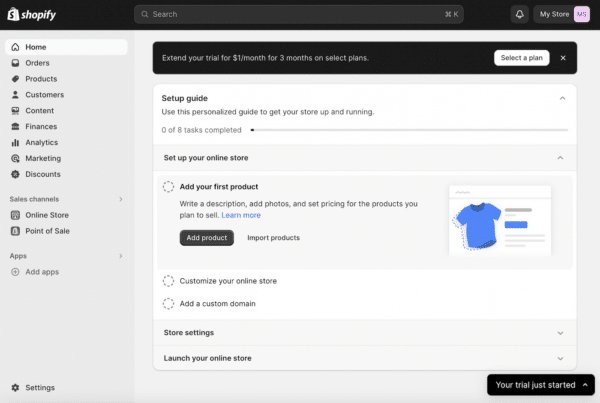Image resolution: width=600 pixels, height=403 pixels.
Task: Open Products in the sidebar
Action: [67, 79]
